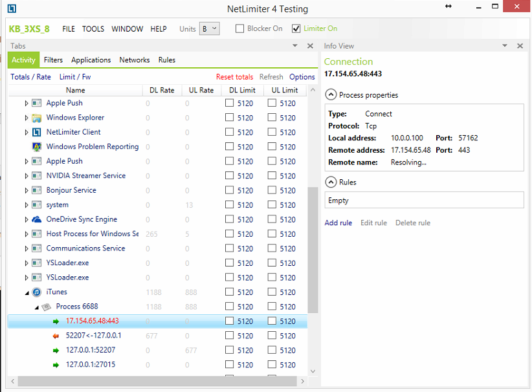Enable DL Limit for Bonjour Service

[x=229, y=190]
